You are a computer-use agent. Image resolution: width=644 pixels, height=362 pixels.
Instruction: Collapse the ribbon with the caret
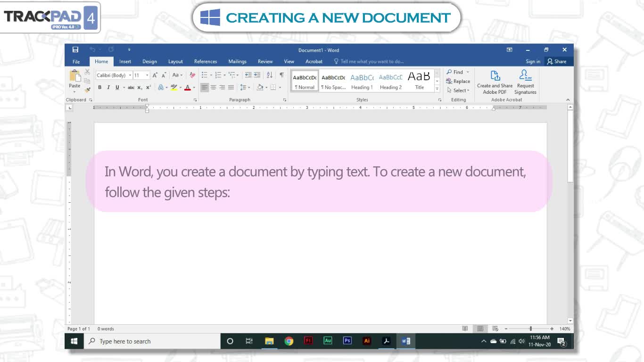point(568,100)
